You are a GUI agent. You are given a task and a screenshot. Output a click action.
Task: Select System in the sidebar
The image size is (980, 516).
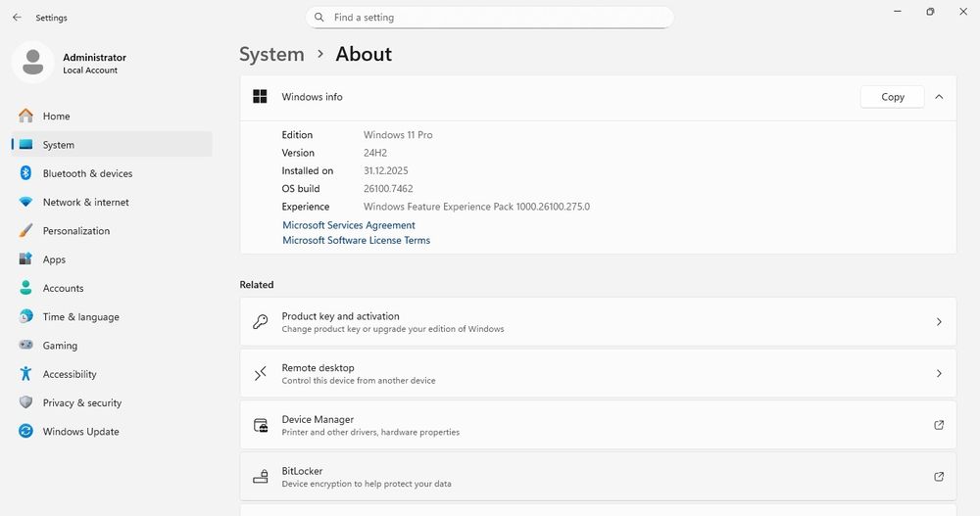112,144
